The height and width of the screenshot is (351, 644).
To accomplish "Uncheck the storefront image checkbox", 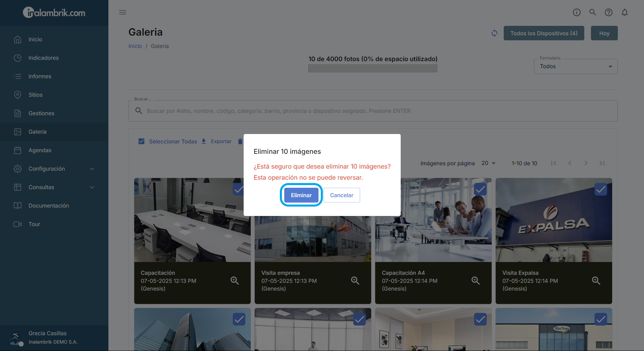I will pyautogui.click(x=601, y=319).
